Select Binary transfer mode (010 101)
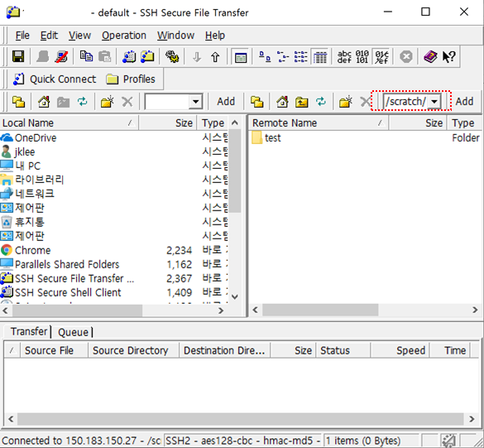Image resolution: width=484 pixels, height=448 pixels. [x=362, y=57]
